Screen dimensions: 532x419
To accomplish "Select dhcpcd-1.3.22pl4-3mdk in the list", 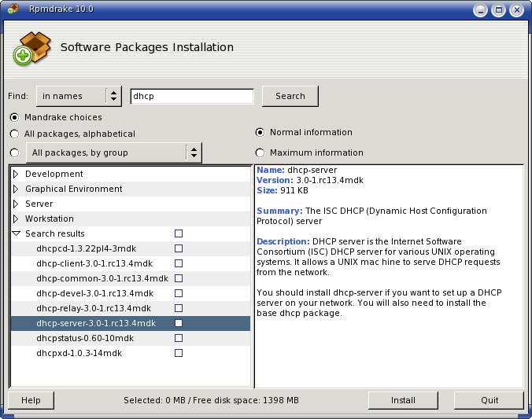I will [87, 248].
